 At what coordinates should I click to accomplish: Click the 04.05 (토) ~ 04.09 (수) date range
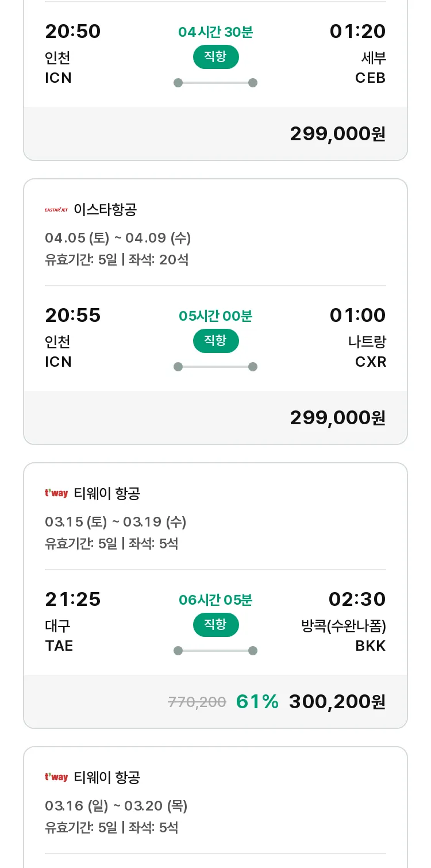[118, 238]
